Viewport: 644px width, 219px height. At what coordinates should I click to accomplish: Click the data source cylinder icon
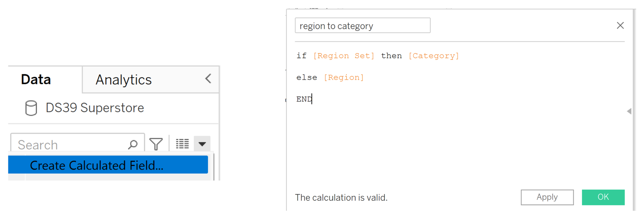(31, 108)
